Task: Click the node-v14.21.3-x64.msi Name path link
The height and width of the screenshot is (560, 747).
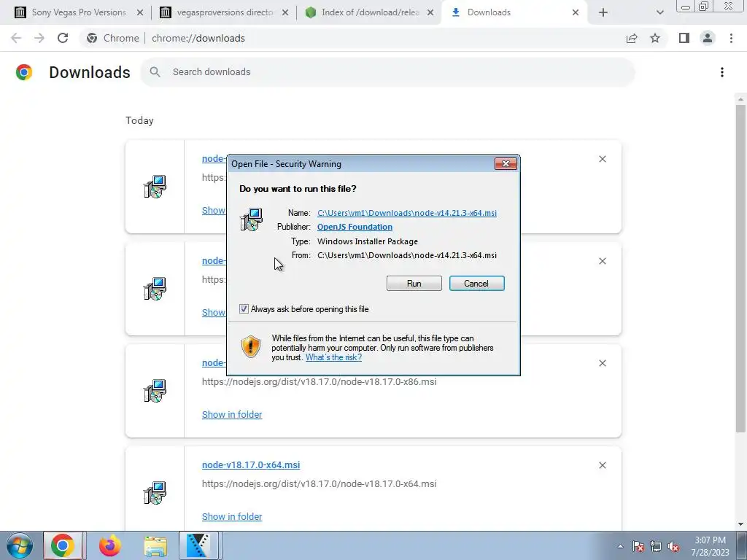Action: pyautogui.click(x=407, y=213)
